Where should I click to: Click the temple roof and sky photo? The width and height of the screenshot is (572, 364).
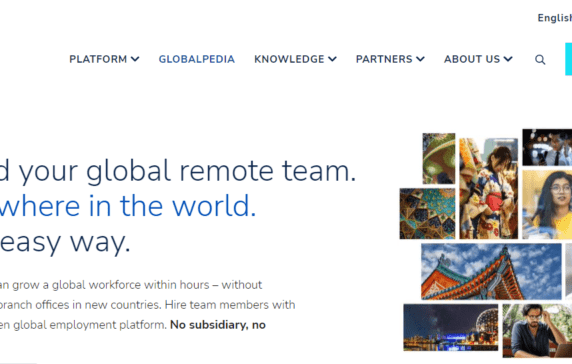point(491,272)
